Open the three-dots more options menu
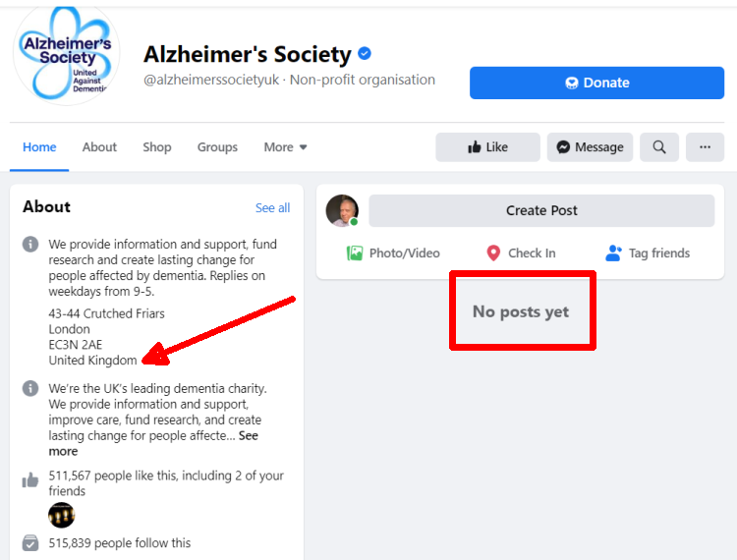Viewport: 737px width, 560px height. [705, 147]
